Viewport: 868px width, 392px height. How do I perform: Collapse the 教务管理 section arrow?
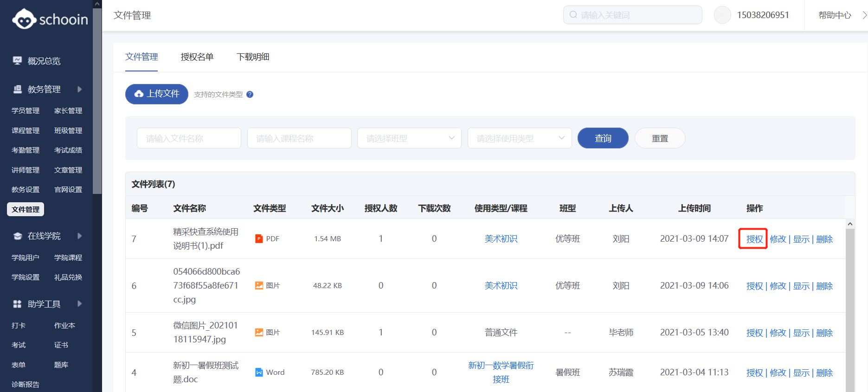pos(80,89)
